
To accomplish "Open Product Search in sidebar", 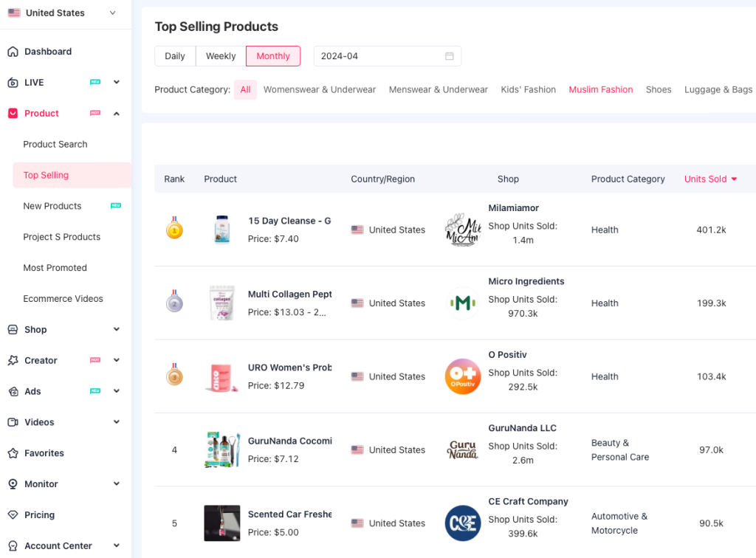I will 55,145.
